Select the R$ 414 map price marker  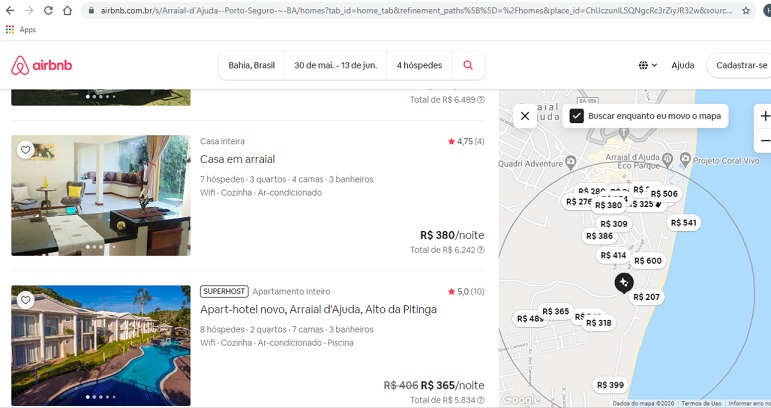pyautogui.click(x=613, y=255)
